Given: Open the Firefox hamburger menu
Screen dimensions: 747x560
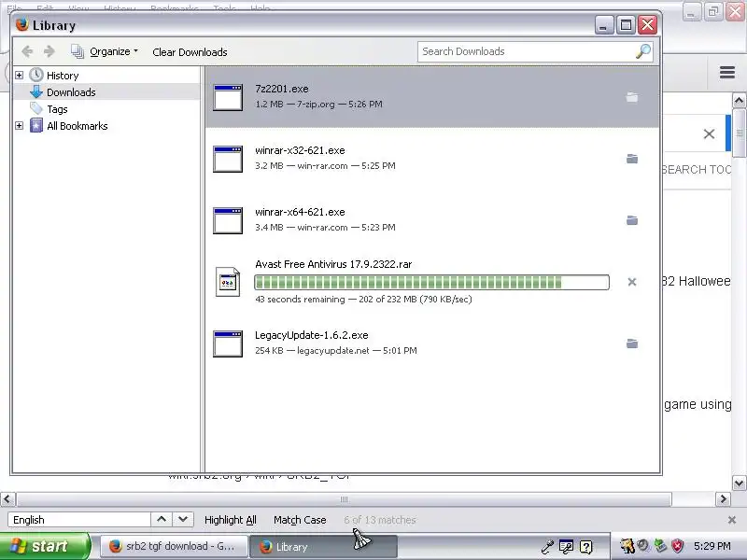Looking at the screenshot, I should coord(727,73).
